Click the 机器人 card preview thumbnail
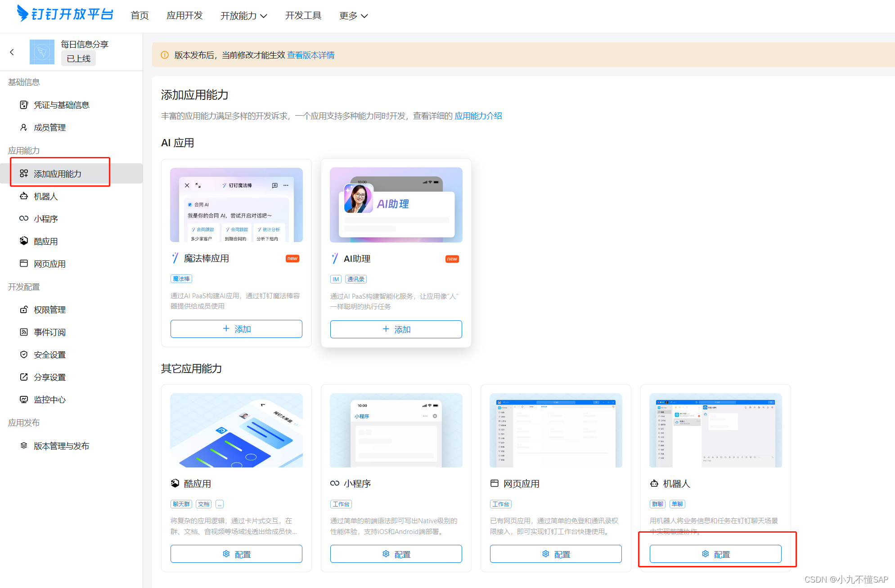This screenshot has width=895, height=588. point(715,431)
